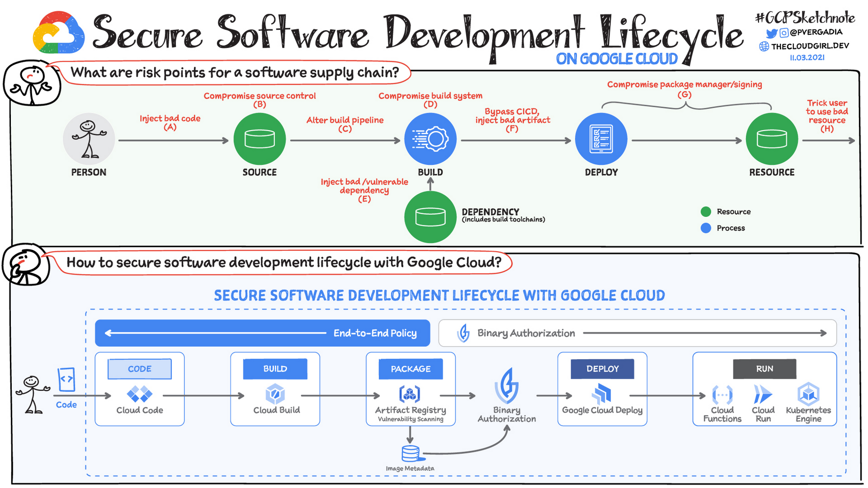Click 'Trick user to use bad resource (H)'
The height and width of the screenshot is (488, 868).
[x=827, y=115]
